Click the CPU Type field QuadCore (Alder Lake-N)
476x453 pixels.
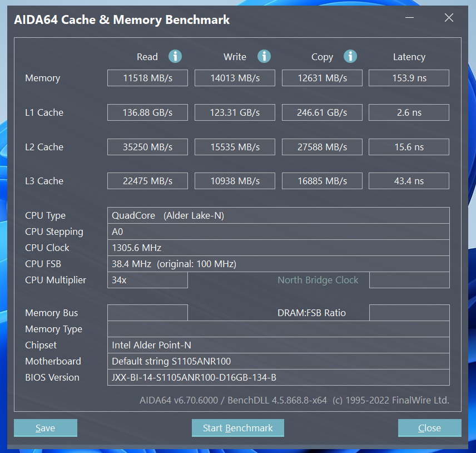pyautogui.click(x=279, y=215)
